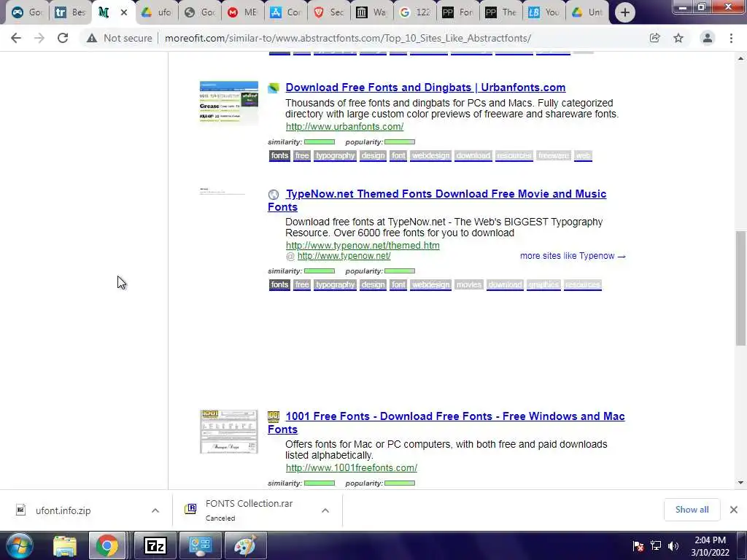Open the Windows Start menu
Viewport: 747px width, 560px height.
click(20, 545)
